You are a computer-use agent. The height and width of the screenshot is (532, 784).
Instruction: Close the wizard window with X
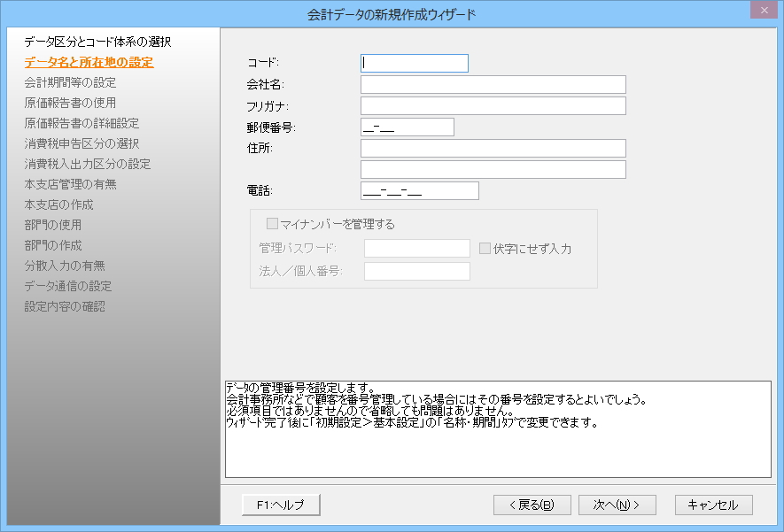761,10
